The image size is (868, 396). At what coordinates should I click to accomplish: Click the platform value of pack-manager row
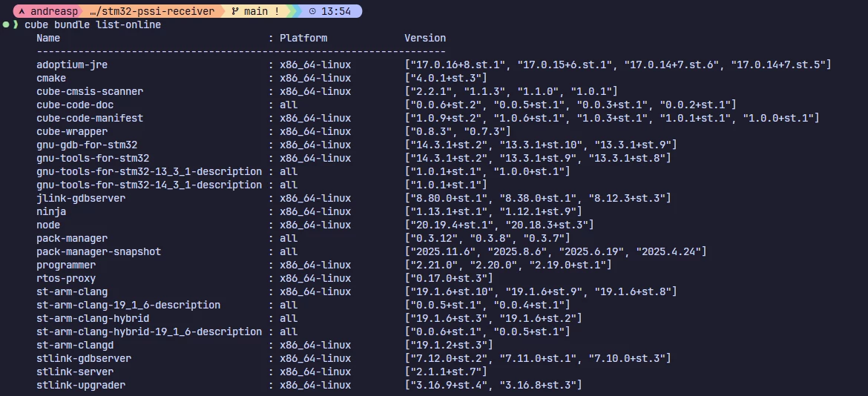click(289, 238)
